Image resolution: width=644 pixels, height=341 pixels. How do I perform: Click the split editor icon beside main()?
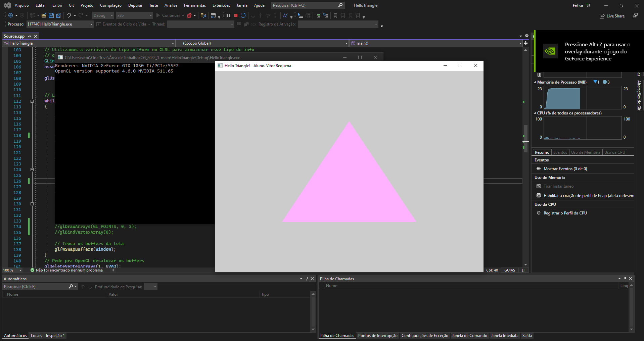coord(526,43)
